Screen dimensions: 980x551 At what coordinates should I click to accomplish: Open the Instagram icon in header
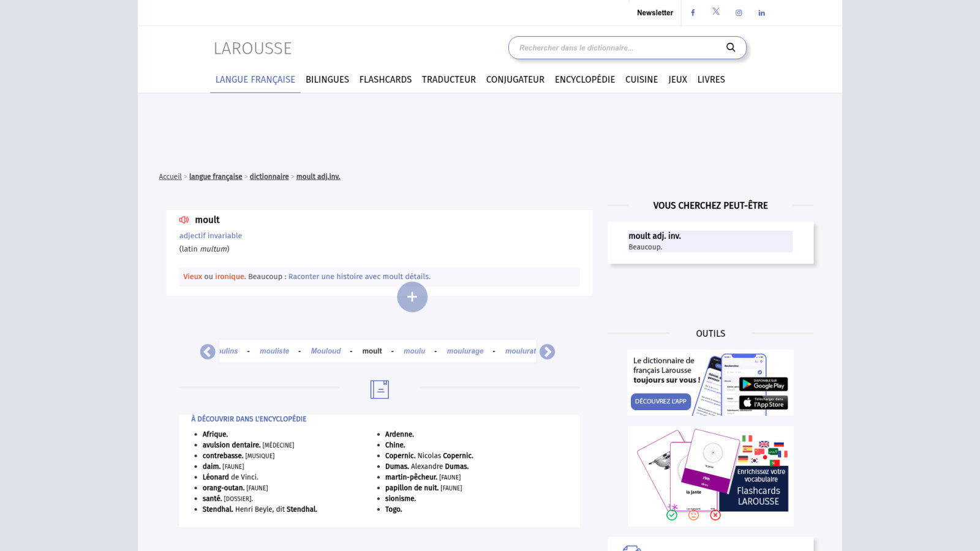click(x=739, y=13)
